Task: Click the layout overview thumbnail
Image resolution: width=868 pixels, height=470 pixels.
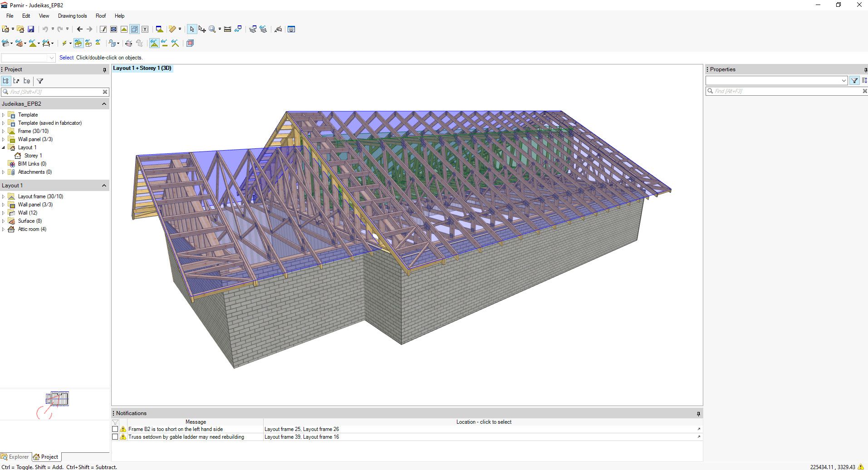Action: pyautogui.click(x=57, y=399)
